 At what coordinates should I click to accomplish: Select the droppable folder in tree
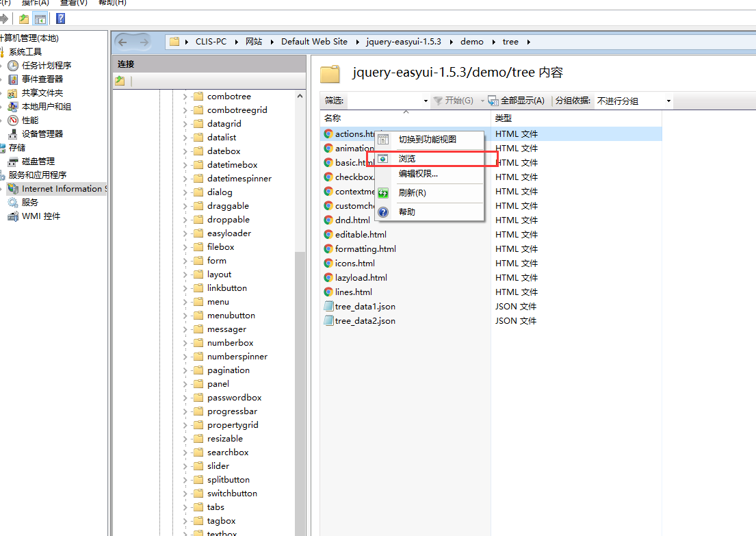(228, 220)
